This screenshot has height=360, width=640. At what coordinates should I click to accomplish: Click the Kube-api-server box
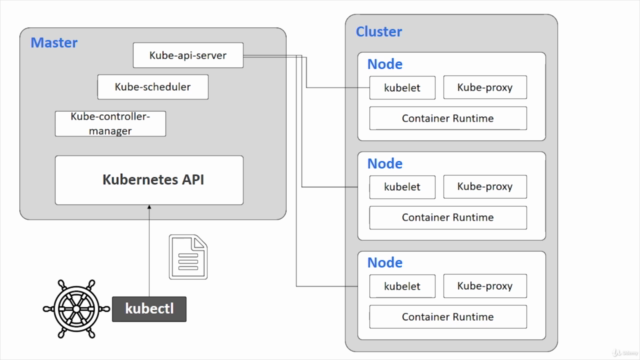click(188, 55)
